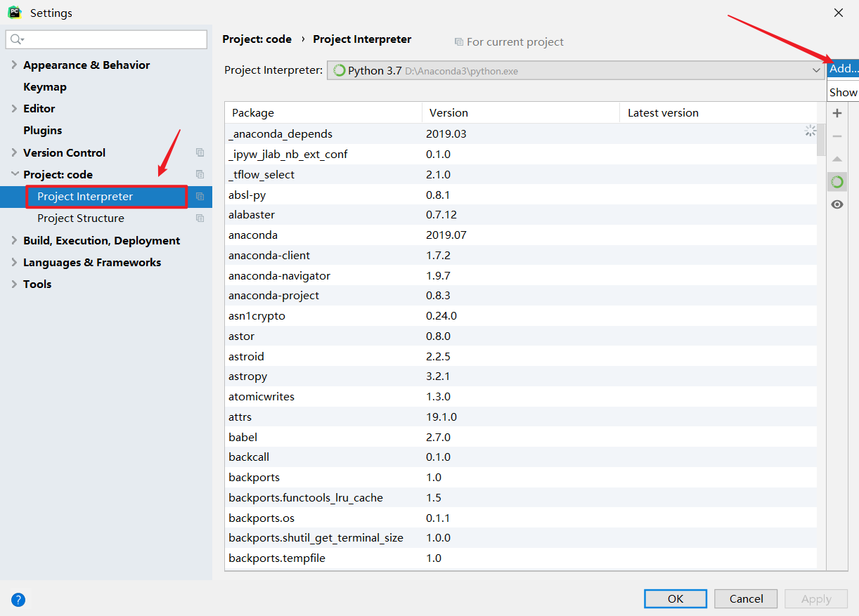Select the _ipyw_jlab_nb_ext_conf package row
Screen dimensions: 859x616
pyautogui.click(x=521, y=154)
